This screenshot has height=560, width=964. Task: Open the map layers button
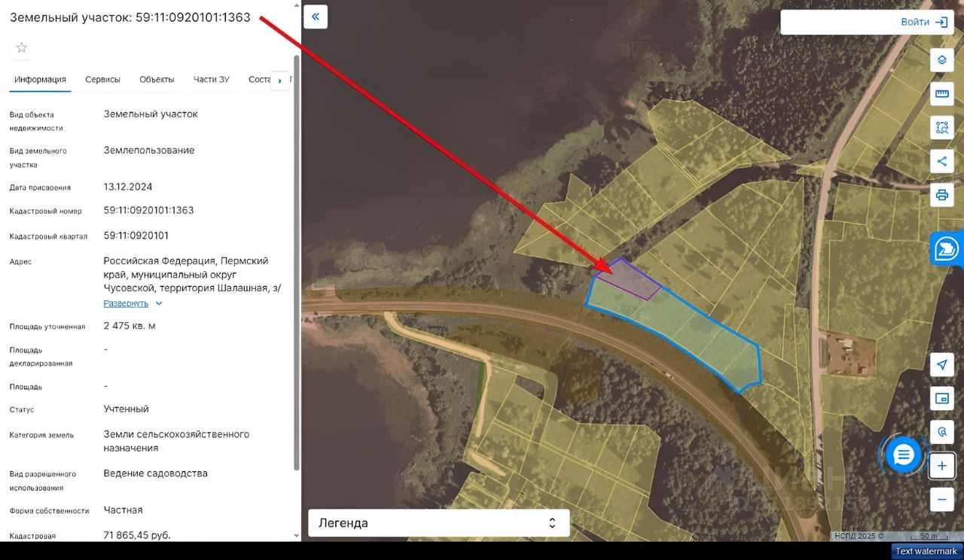tap(941, 59)
